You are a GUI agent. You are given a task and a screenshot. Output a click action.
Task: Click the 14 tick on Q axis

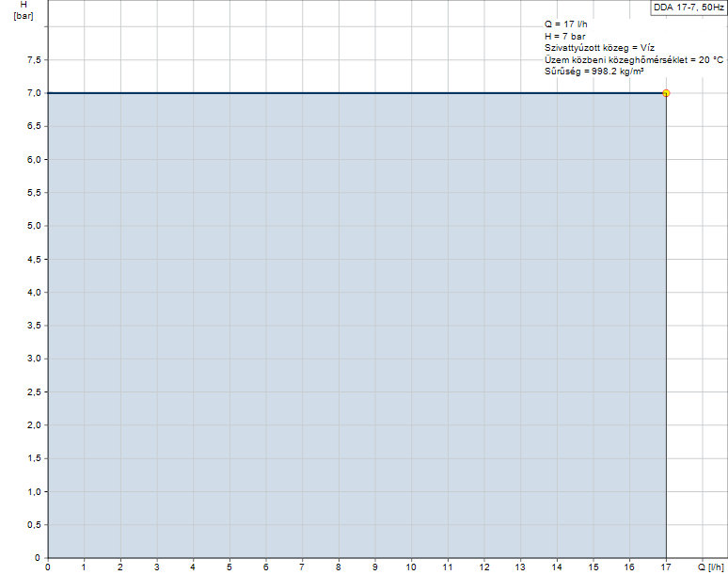tap(557, 567)
